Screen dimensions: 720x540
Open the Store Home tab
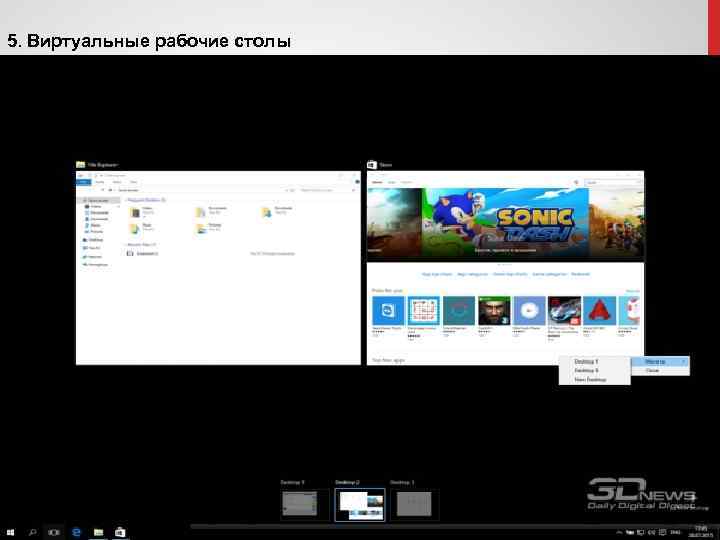pyautogui.click(x=377, y=182)
